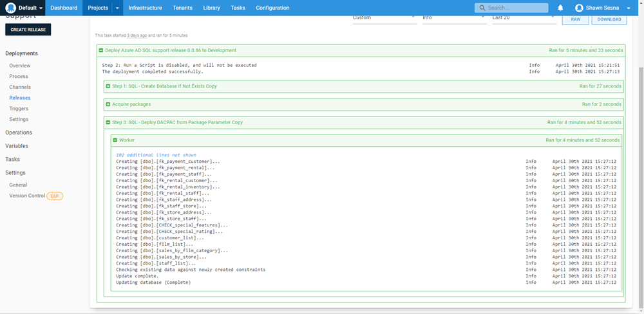Click the Octopus logo in the Default space switcher

pyautogui.click(x=11, y=8)
